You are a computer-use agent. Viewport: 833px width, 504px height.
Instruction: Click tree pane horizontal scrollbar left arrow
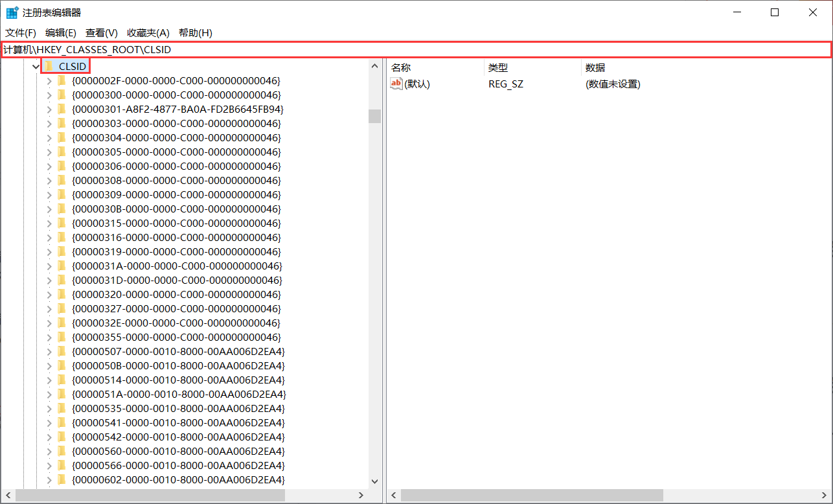pos(8,495)
